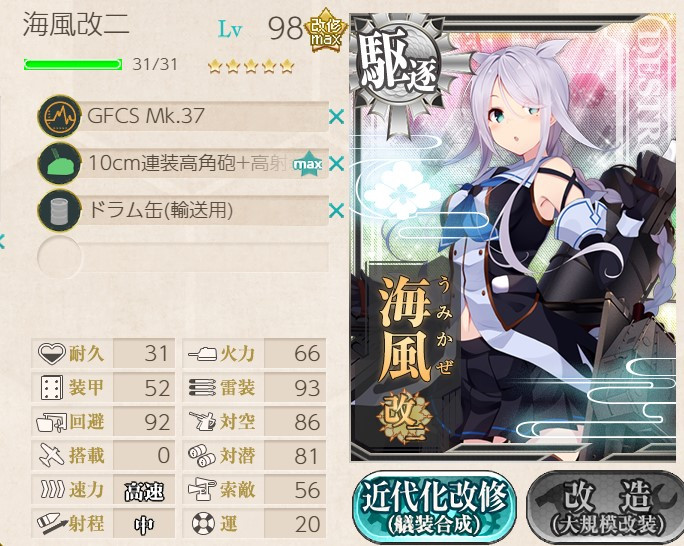The width and height of the screenshot is (684, 546).
Task: Click the drum canister equipment icon
Action: pyautogui.click(x=59, y=211)
